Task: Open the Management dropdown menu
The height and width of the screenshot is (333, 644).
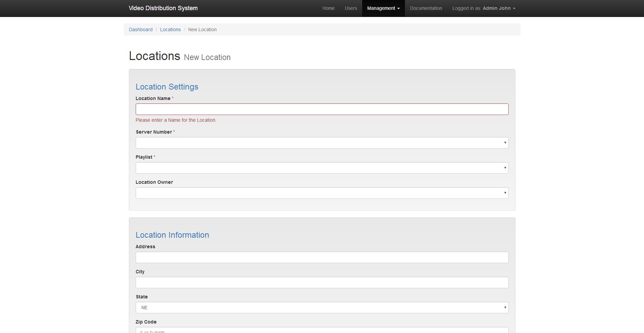Action: click(x=383, y=8)
